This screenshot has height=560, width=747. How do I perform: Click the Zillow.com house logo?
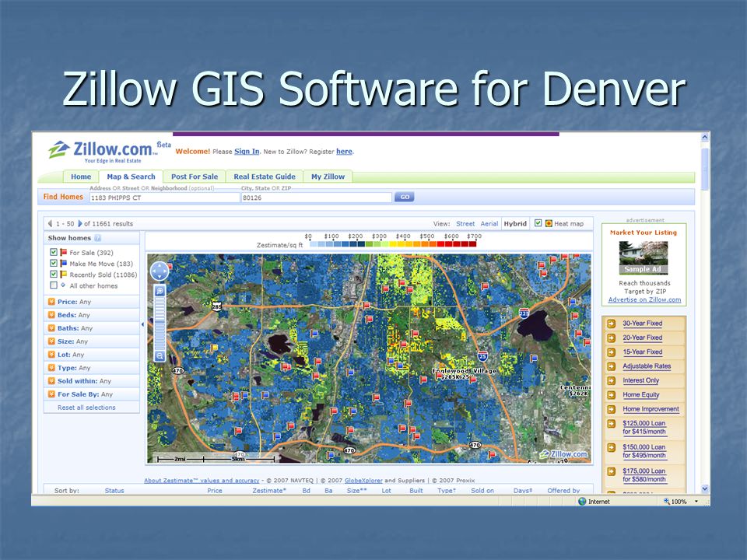pyautogui.click(x=59, y=149)
